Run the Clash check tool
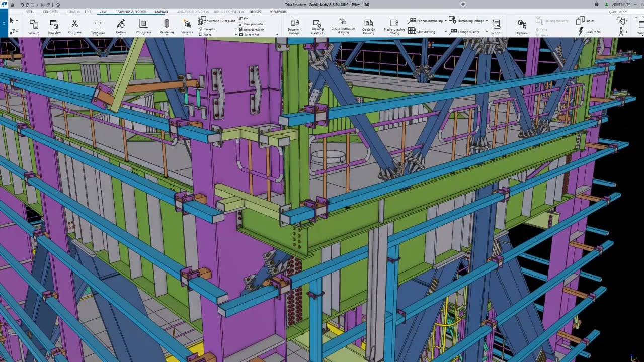The image size is (644, 362). [x=590, y=32]
